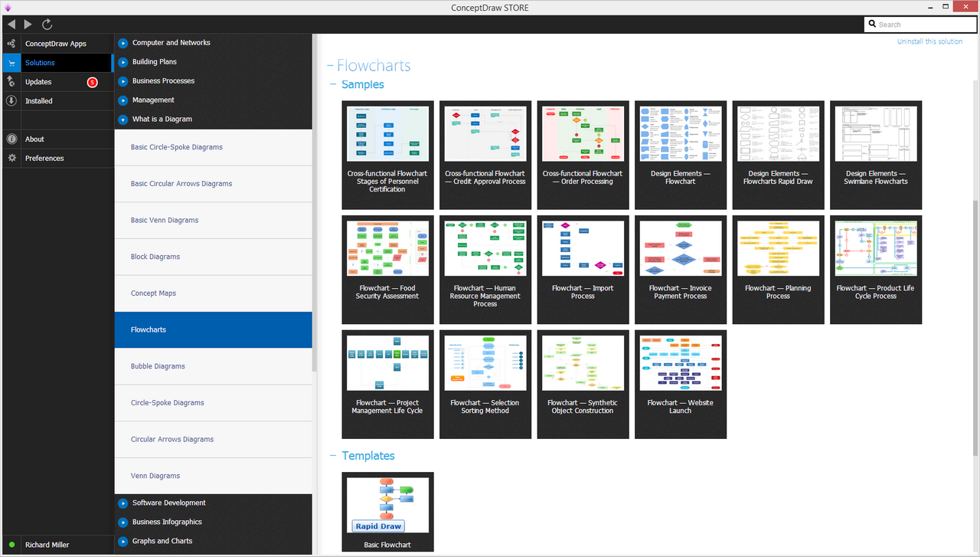Viewport: 980px width, 557px height.
Task: Click the green user status indicator
Action: tap(11, 545)
